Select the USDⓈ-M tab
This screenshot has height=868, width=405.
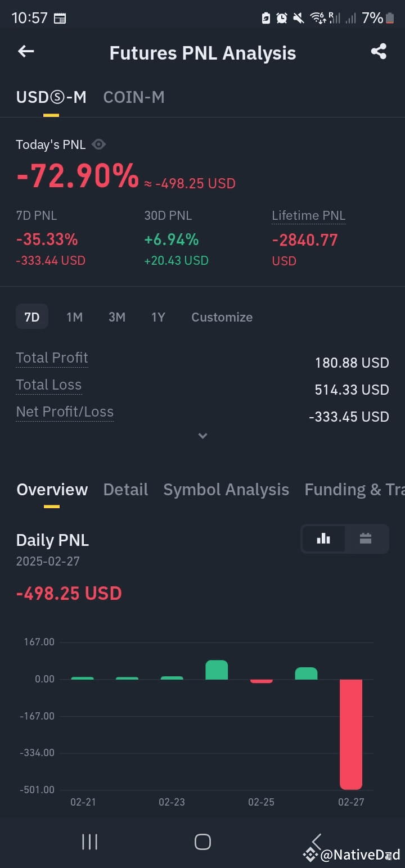[51, 97]
